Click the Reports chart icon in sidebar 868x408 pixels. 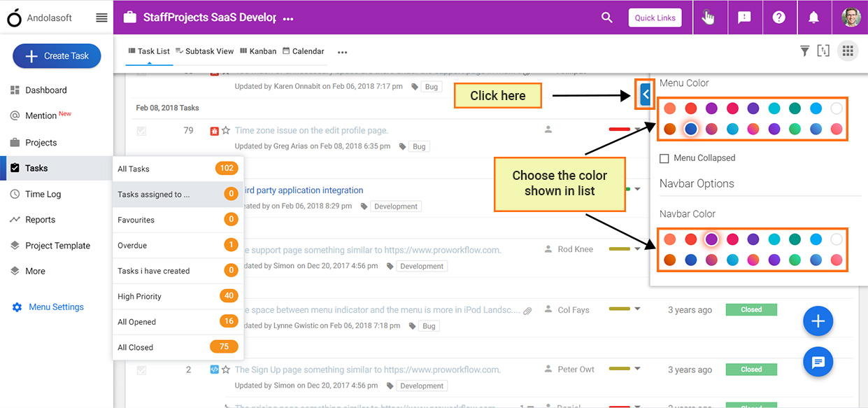pos(15,220)
